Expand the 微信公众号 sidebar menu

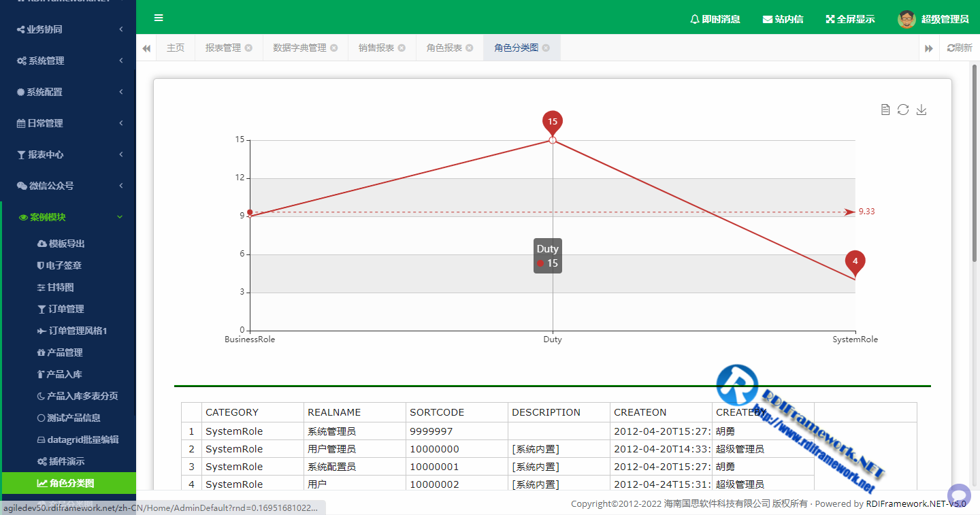pyautogui.click(x=68, y=186)
